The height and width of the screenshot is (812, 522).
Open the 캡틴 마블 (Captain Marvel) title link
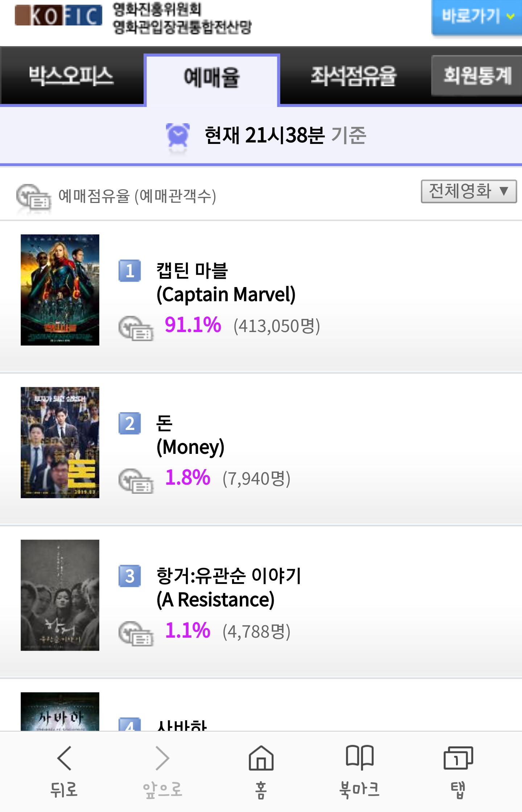point(225,282)
